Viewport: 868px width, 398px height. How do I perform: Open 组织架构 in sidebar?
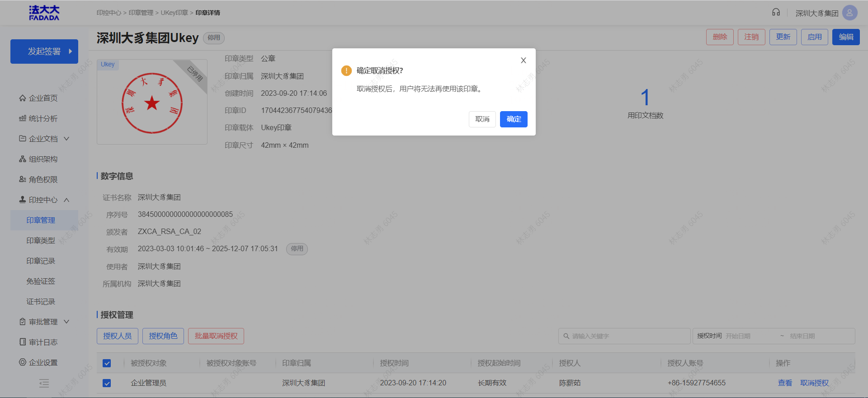click(x=43, y=159)
